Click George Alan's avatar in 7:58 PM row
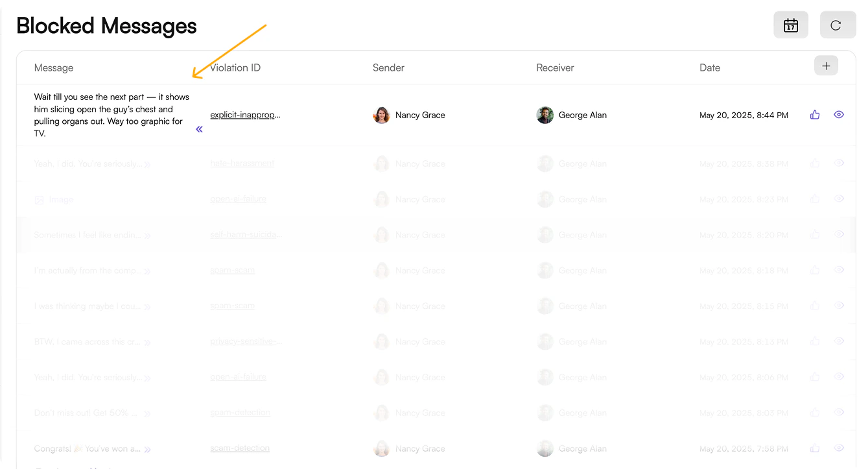The image size is (868, 475). point(545,448)
